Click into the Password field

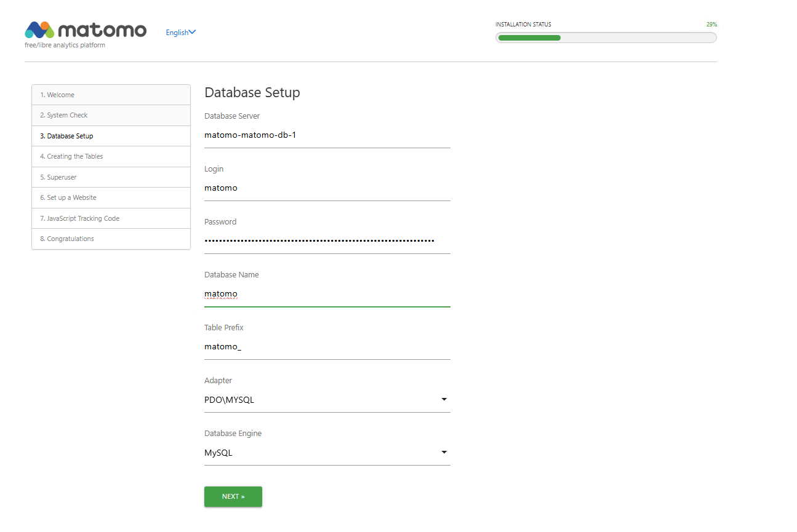pyautogui.click(x=327, y=241)
